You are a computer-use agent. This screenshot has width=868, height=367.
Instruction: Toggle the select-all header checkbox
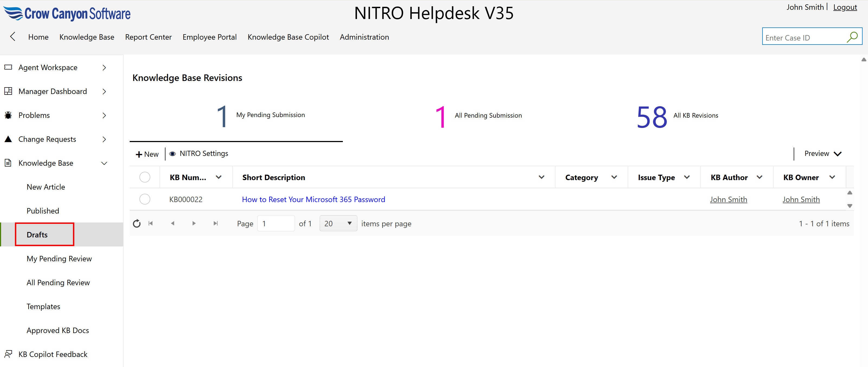(145, 177)
